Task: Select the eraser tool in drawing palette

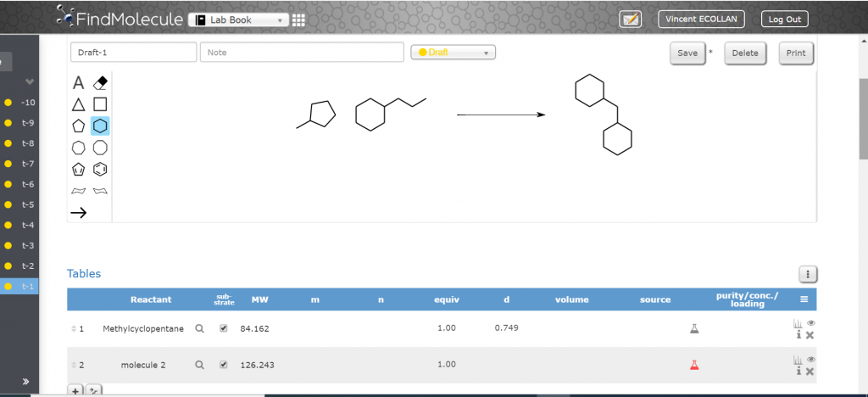Action: [x=100, y=82]
